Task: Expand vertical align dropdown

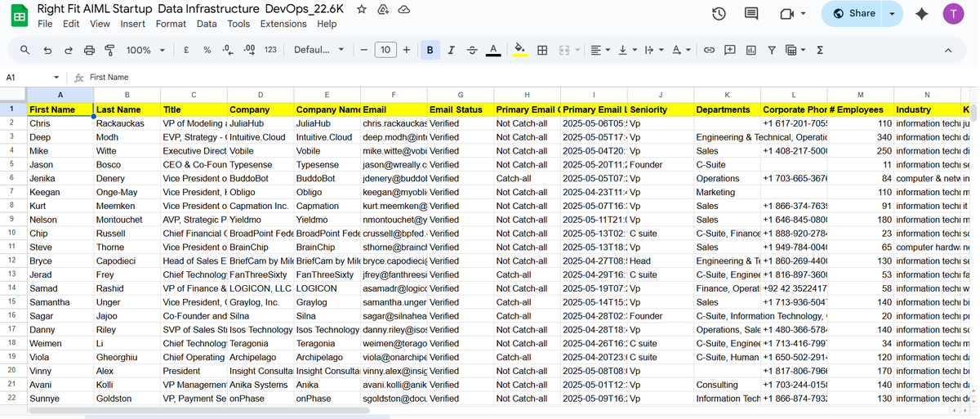Action: (626, 50)
